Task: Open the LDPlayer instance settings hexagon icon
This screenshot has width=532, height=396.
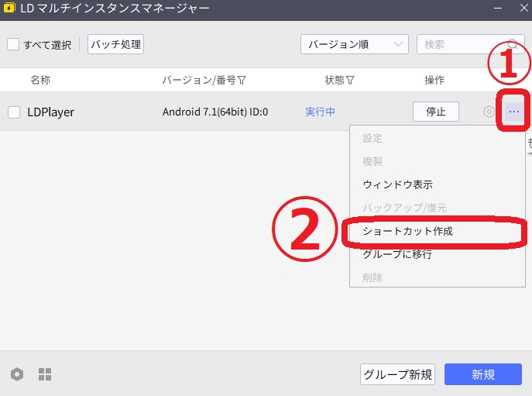Action: click(489, 112)
